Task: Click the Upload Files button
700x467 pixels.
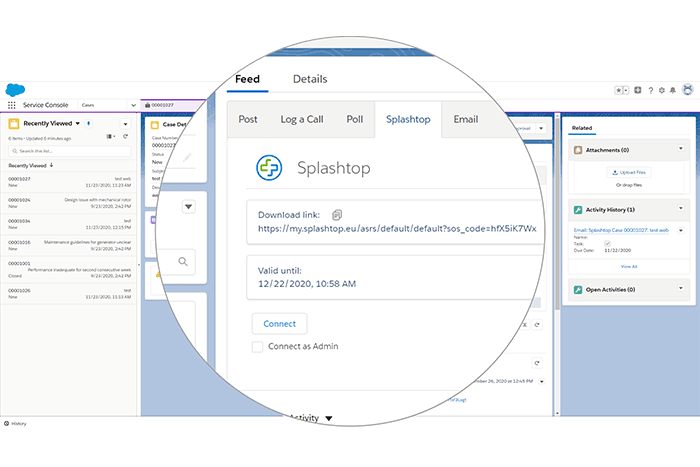Action: (x=629, y=172)
